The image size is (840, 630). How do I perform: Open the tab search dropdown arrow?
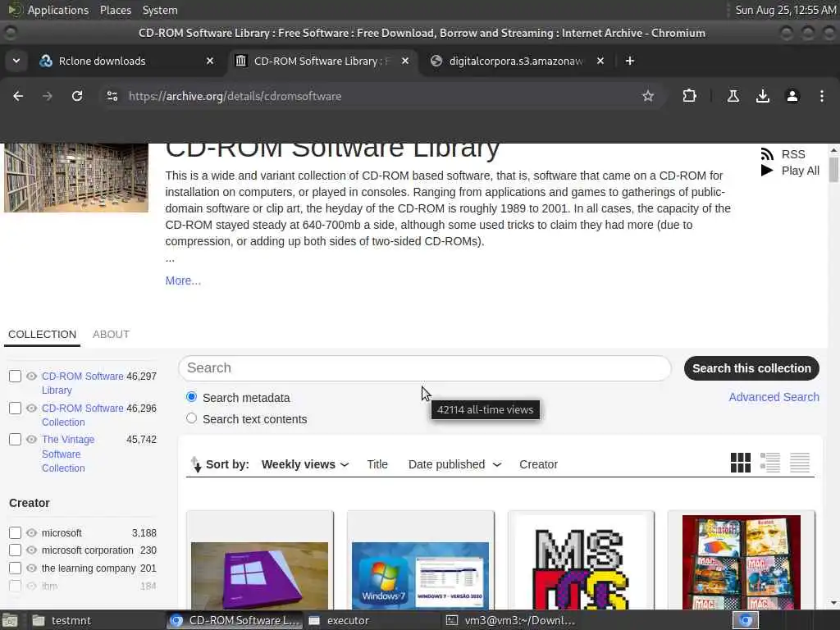tap(16, 61)
